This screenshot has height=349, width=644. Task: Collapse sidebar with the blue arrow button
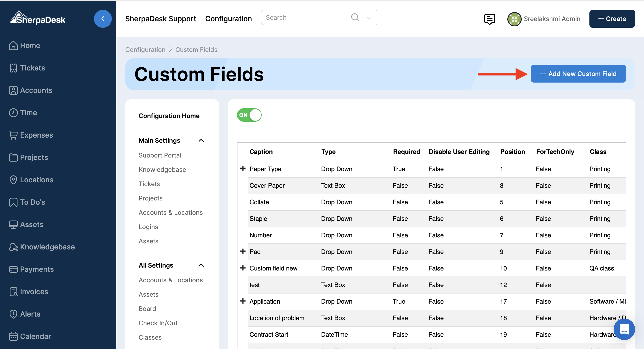[x=103, y=19]
